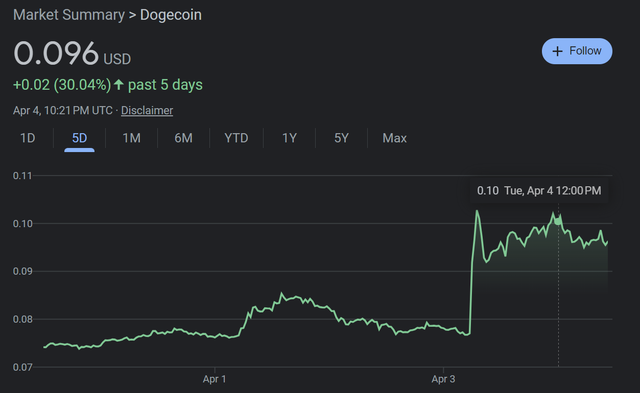Viewport: 640px width, 393px height.
Task: Click the +0.02 (30.04%) change text
Action: tap(62, 85)
